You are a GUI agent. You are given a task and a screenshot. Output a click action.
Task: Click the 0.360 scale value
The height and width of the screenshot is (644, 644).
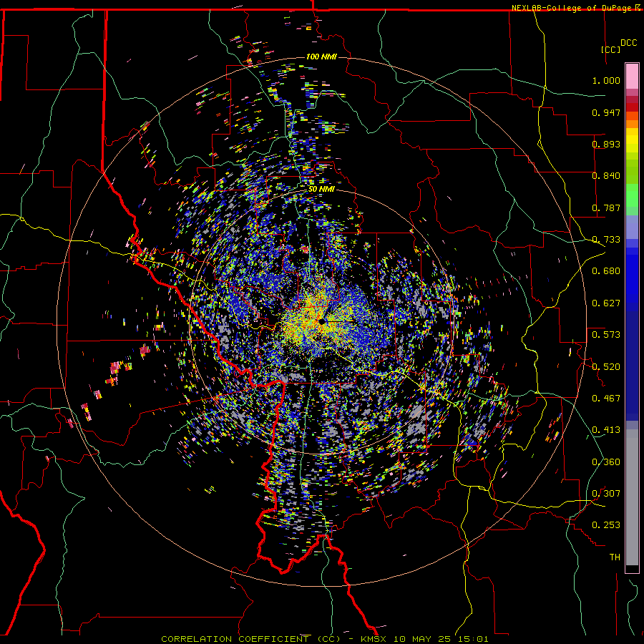606,462
